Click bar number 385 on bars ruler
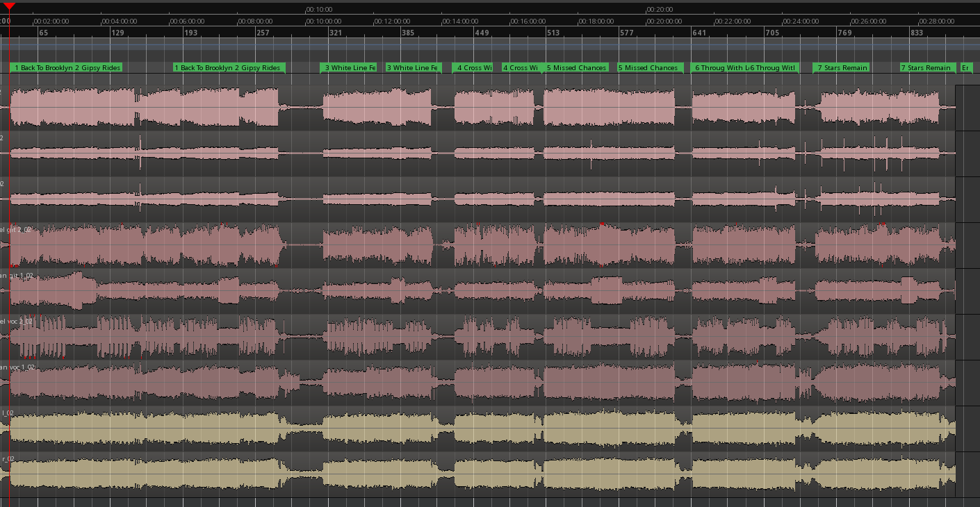Screen dimensions: 980x507 [408, 33]
